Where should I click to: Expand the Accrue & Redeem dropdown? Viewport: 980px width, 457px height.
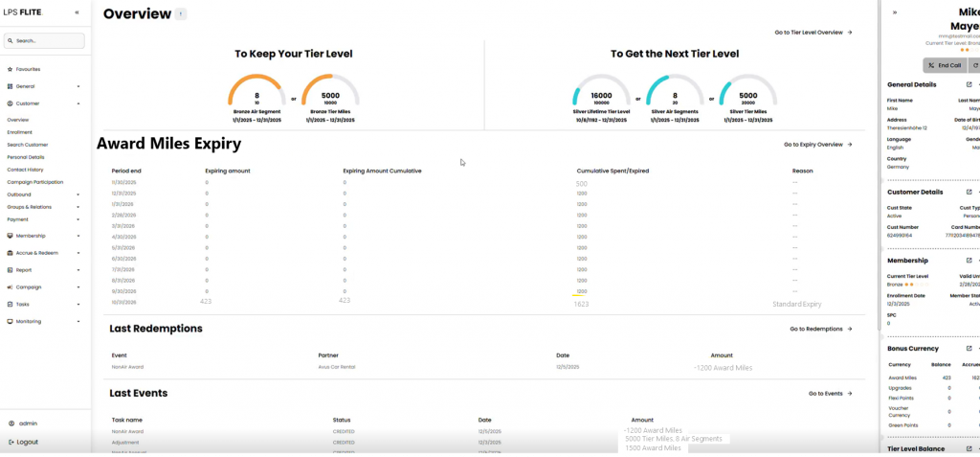click(x=78, y=253)
